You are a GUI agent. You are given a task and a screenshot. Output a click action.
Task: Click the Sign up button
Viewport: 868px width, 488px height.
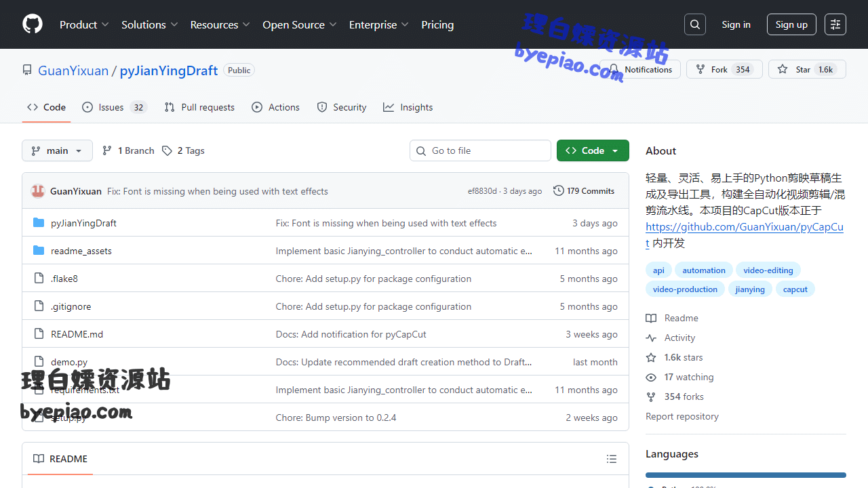[x=791, y=24]
